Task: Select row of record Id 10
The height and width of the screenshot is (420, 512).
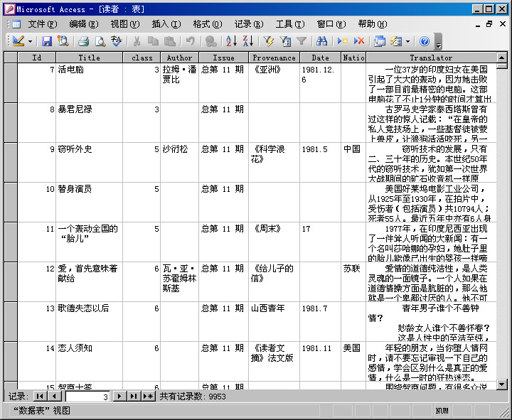Action: tap(10, 202)
